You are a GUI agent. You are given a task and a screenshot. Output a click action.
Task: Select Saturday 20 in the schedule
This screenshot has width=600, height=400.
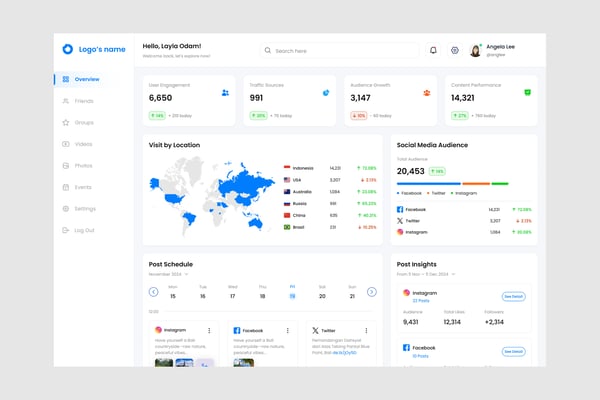[x=322, y=292]
